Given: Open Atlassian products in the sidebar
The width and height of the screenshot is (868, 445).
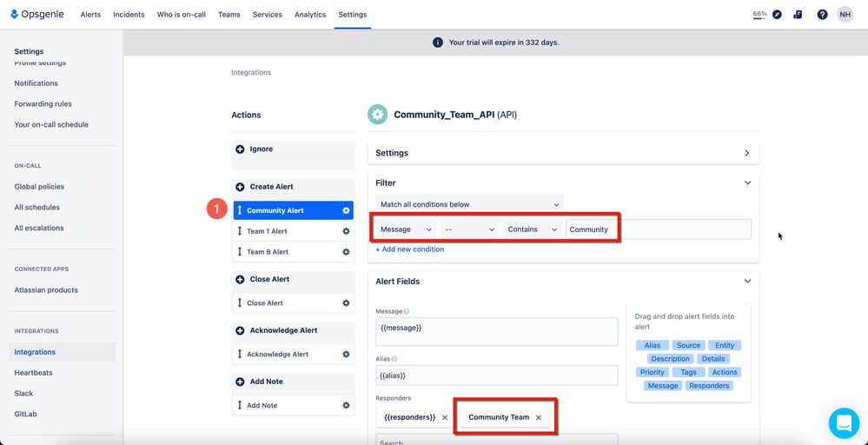Looking at the screenshot, I should [x=46, y=290].
